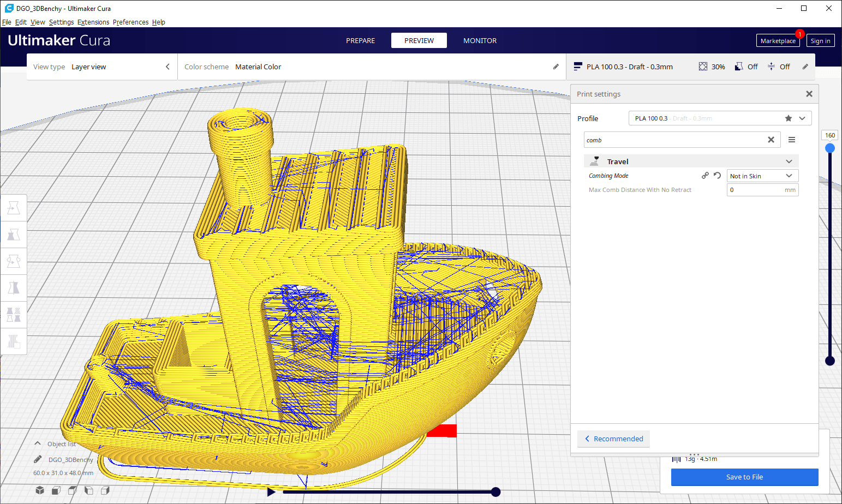The height and width of the screenshot is (504, 842).
Task: Select the Scale tool in left toolbar
Action: click(14, 235)
